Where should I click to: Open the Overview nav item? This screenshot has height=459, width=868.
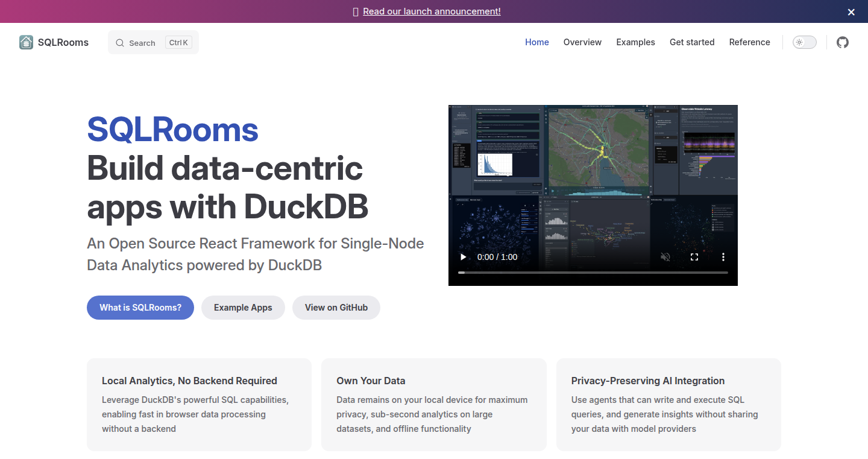pyautogui.click(x=582, y=42)
